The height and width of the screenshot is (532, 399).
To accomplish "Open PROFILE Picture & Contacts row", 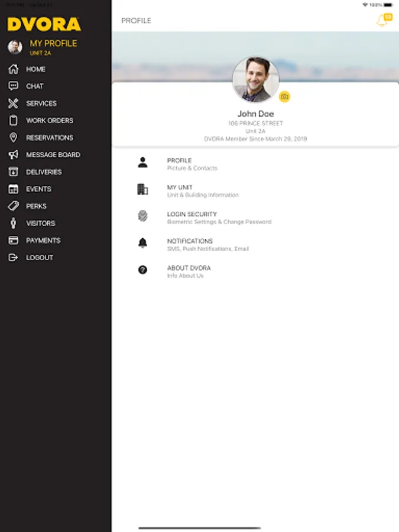I will pos(255,164).
